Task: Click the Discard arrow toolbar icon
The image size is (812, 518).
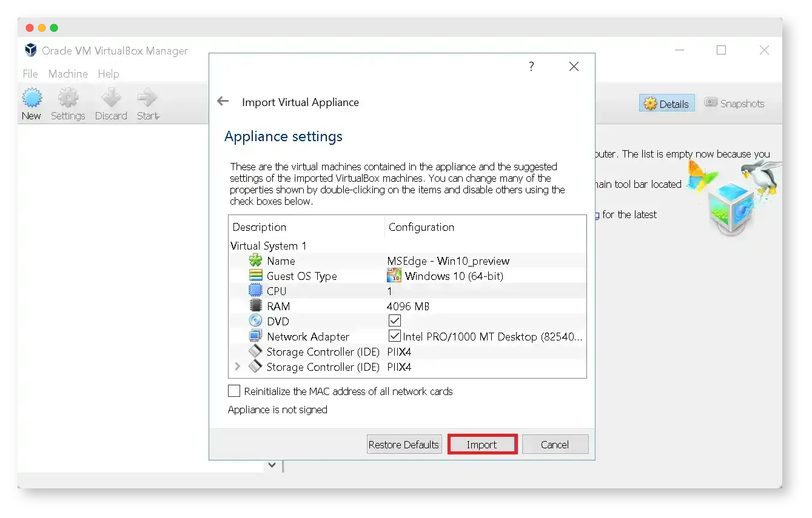Action: coord(111,98)
